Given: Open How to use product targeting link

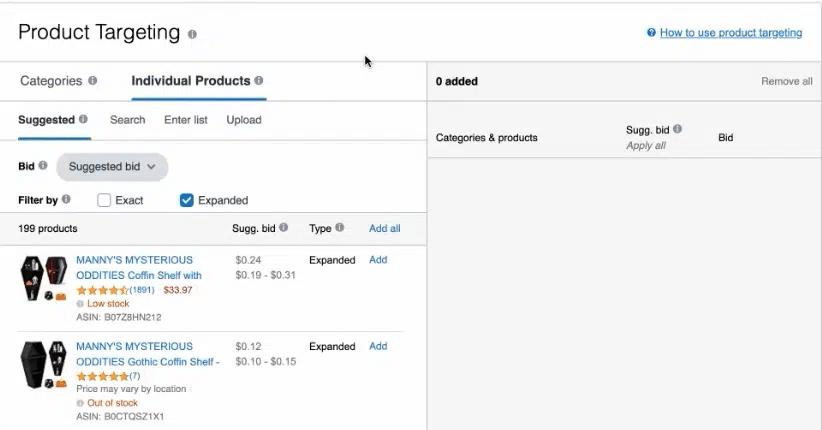Looking at the screenshot, I should coord(730,33).
